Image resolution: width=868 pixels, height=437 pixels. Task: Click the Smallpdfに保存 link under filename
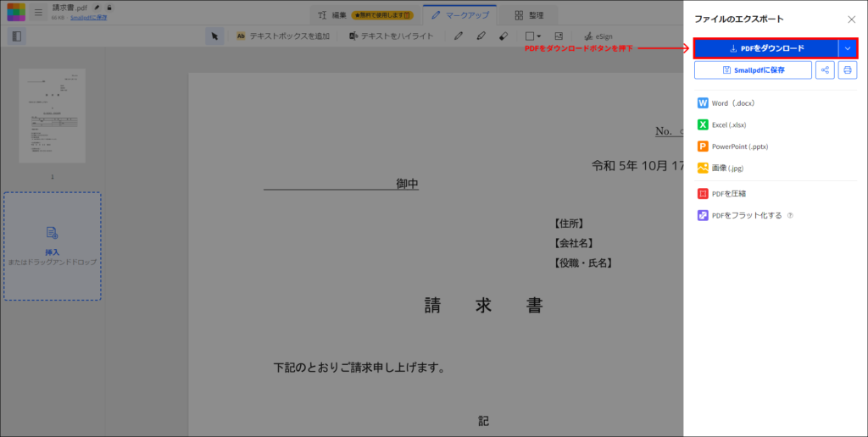point(88,18)
